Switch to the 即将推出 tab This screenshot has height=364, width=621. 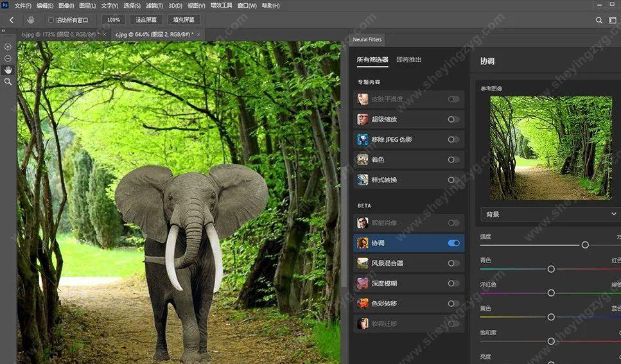(408, 60)
